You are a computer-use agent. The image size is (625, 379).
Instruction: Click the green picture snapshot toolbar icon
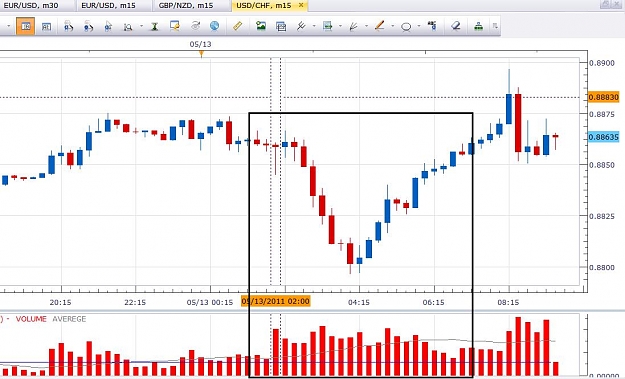pyautogui.click(x=261, y=26)
